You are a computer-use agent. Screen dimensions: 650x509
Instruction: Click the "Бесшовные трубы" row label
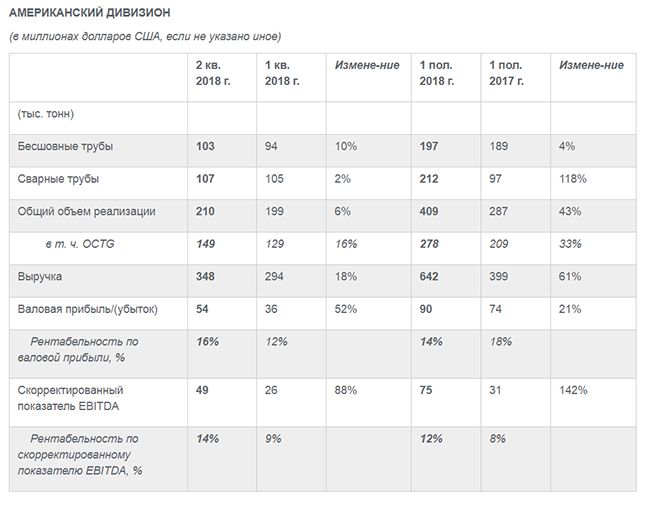(65, 147)
